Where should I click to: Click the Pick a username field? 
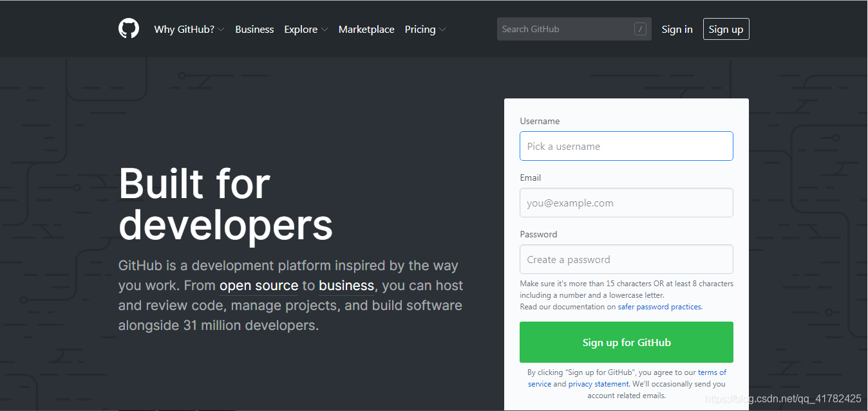point(626,146)
